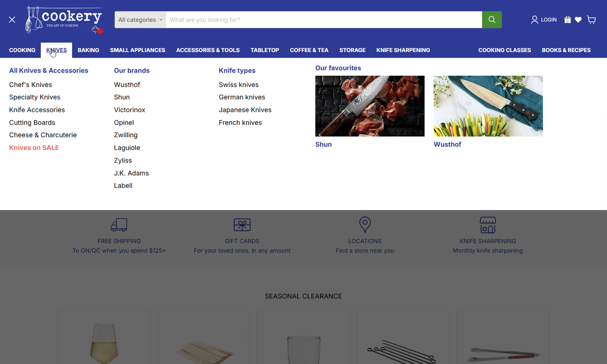Image resolution: width=607 pixels, height=364 pixels.
Task: View wishlist with the heart icon
Action: click(x=578, y=20)
